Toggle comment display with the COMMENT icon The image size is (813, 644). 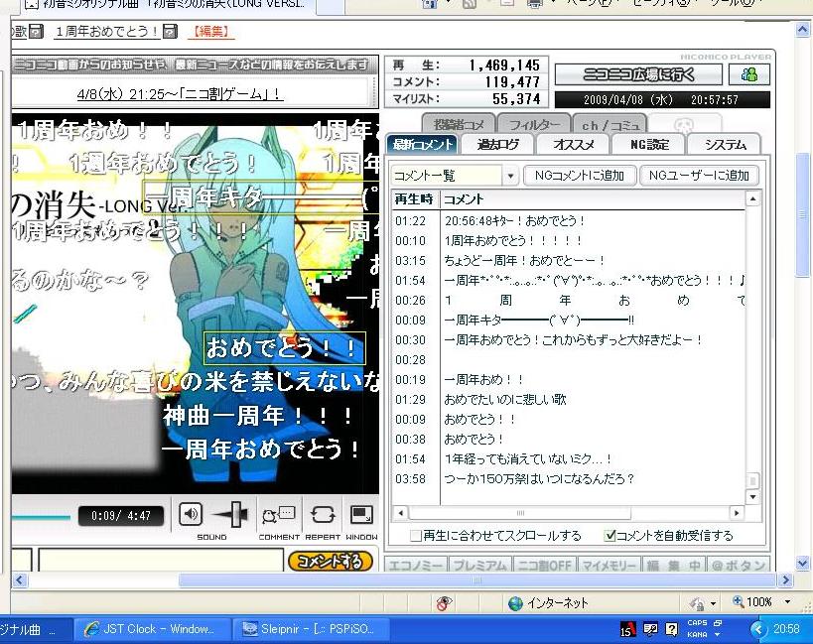[278, 515]
